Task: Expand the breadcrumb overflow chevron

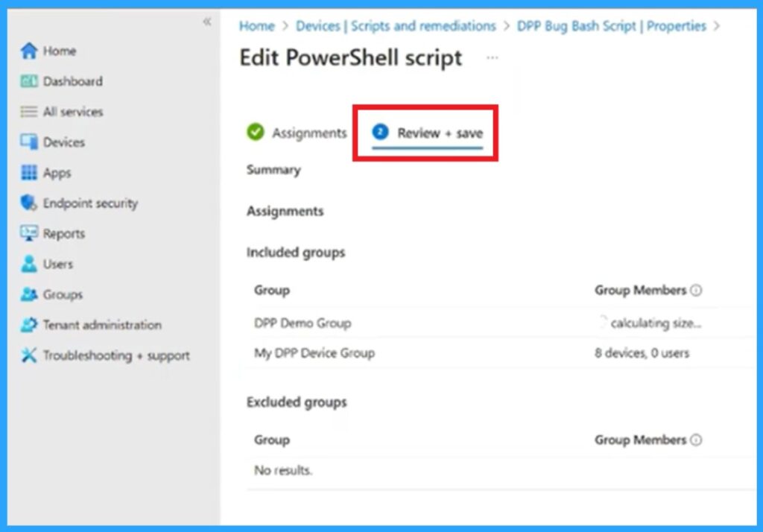Action: coord(716,26)
